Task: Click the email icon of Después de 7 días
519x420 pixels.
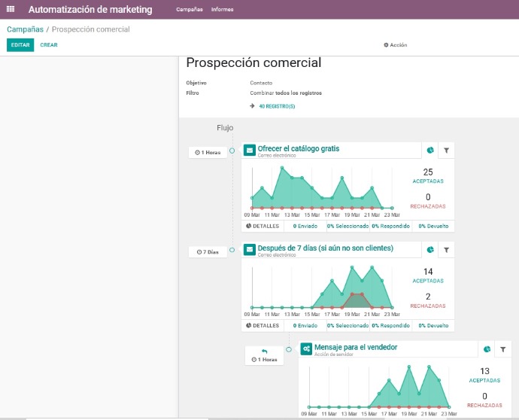Action: 250,249
